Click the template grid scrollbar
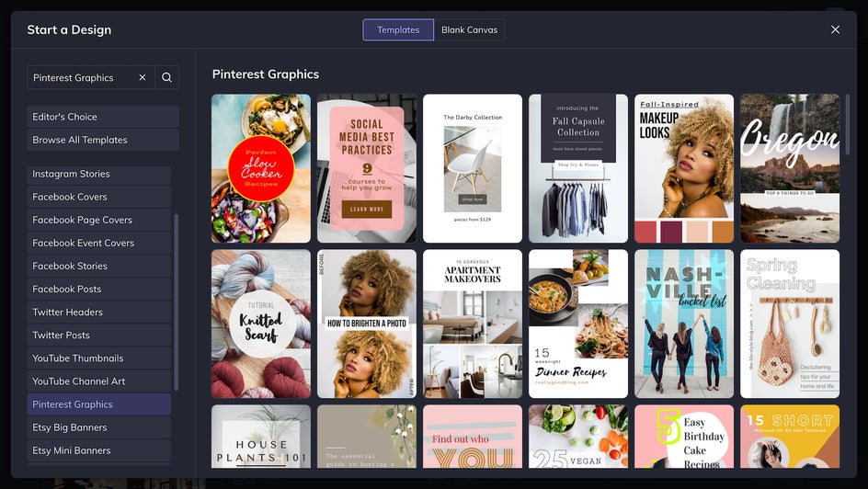The image size is (868, 489). click(x=847, y=124)
